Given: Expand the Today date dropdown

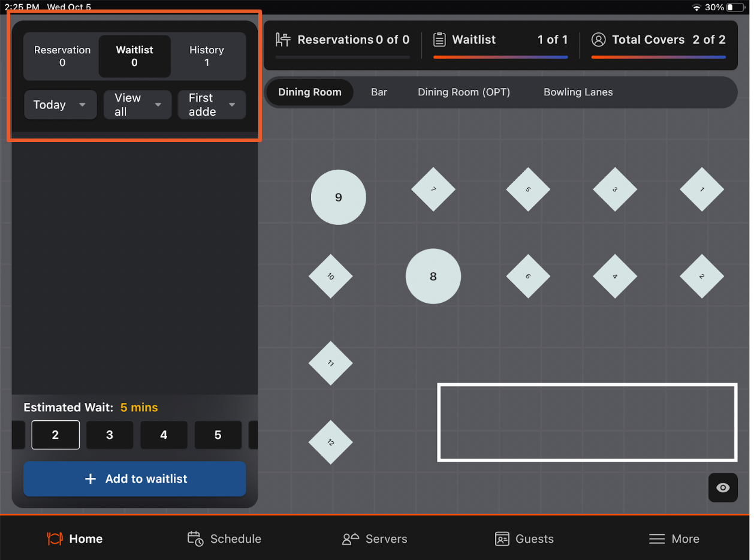Looking at the screenshot, I should (x=60, y=105).
